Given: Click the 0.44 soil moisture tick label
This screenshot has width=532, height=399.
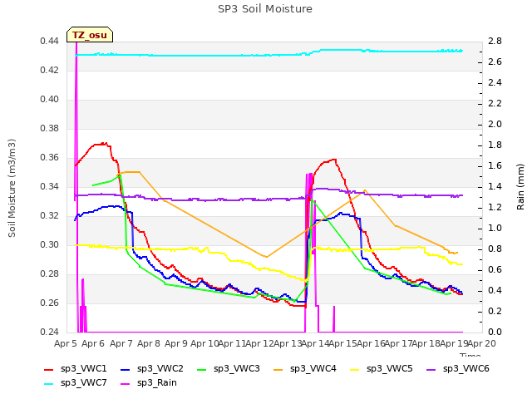Looking at the screenshot, I should tap(49, 41).
